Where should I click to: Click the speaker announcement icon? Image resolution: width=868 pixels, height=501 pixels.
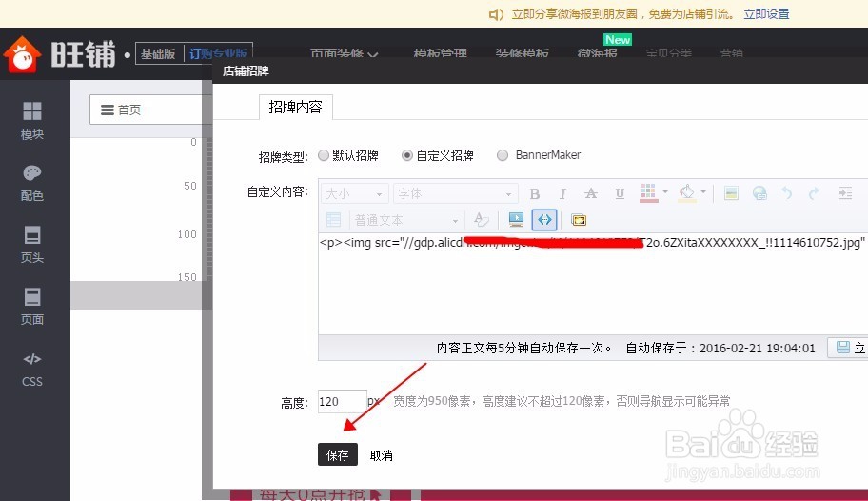pos(496,14)
